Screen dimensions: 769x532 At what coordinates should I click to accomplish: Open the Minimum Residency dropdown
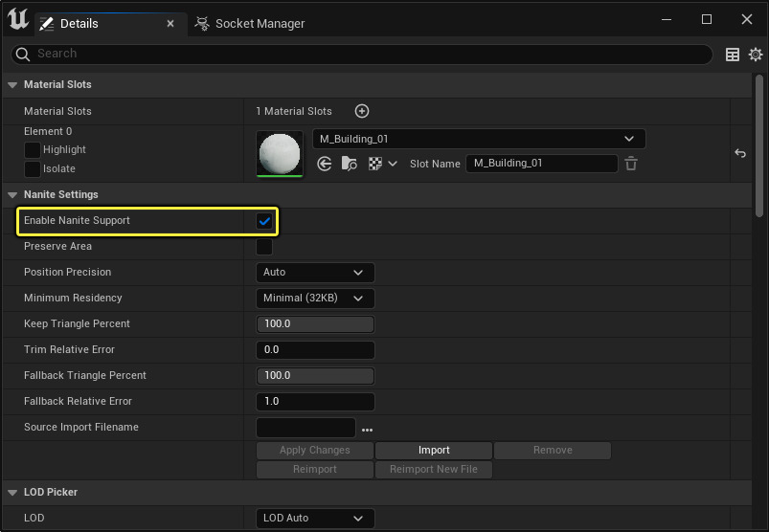pyautogui.click(x=315, y=299)
